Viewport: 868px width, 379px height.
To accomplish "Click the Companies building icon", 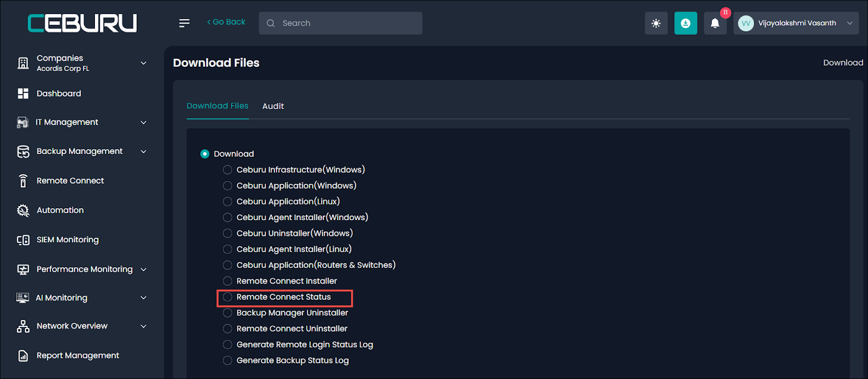I will tap(23, 63).
